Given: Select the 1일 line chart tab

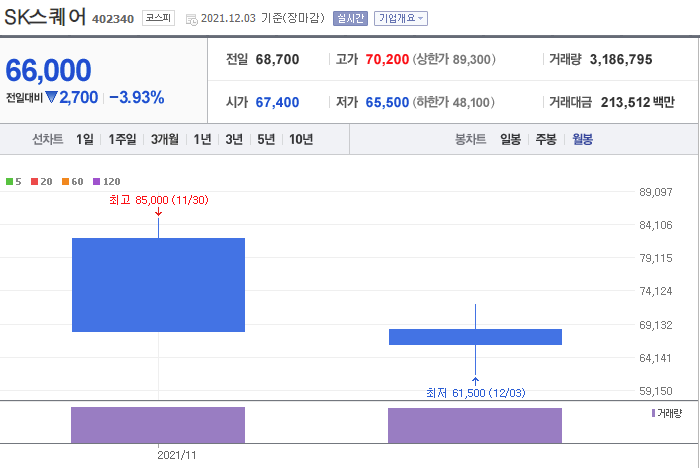Looking at the screenshot, I should point(85,139).
